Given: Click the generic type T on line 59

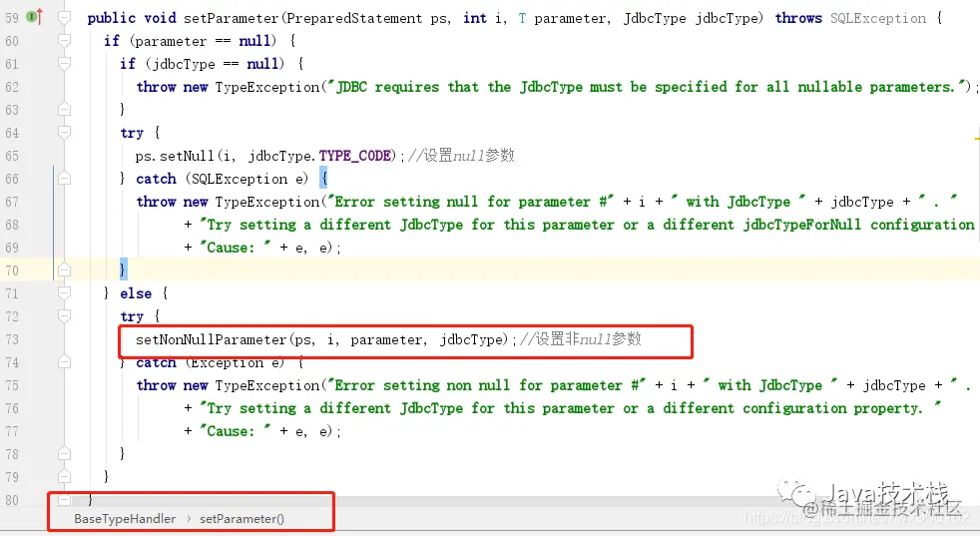Looking at the screenshot, I should [522, 18].
